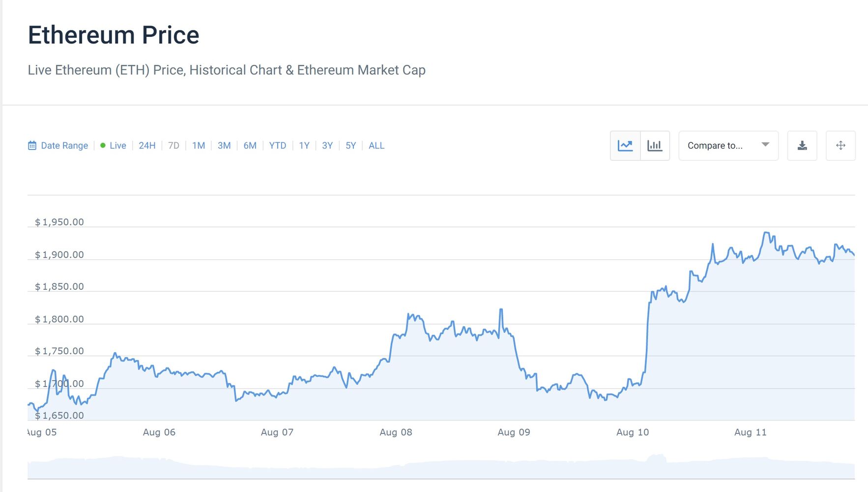This screenshot has height=492, width=868.
Task: Download the chart data
Action: [x=802, y=146]
